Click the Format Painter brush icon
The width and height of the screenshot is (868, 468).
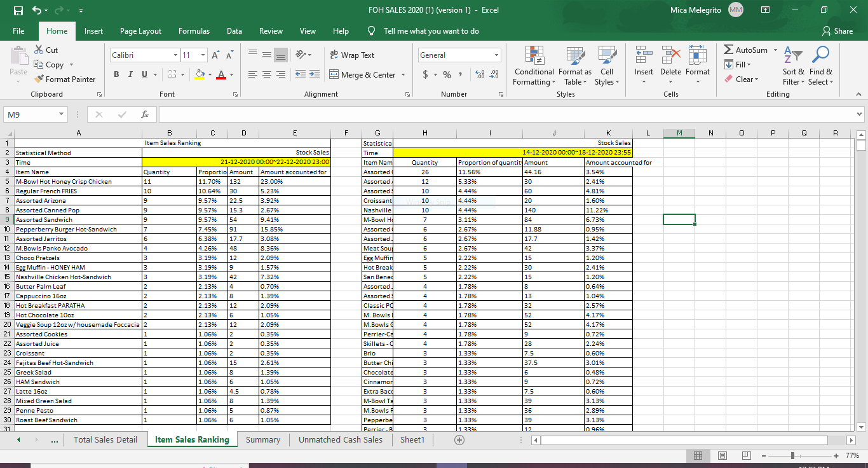pos(39,79)
